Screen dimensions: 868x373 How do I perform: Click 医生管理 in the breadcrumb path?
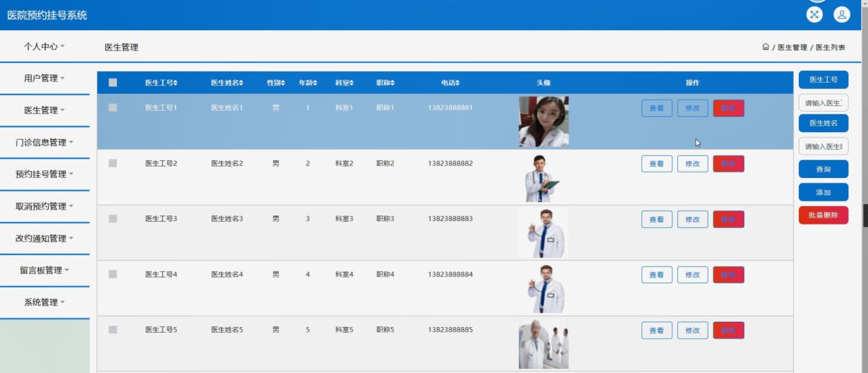coord(792,47)
